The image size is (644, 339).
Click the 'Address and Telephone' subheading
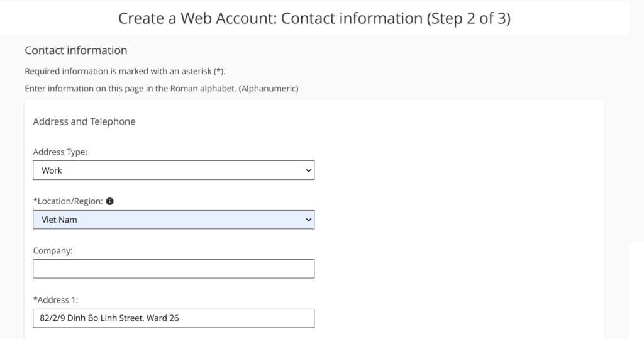point(84,121)
